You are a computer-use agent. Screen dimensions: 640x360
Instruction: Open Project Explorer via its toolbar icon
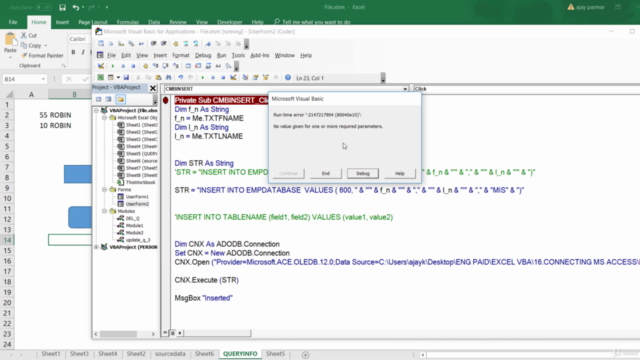[x=245, y=78]
